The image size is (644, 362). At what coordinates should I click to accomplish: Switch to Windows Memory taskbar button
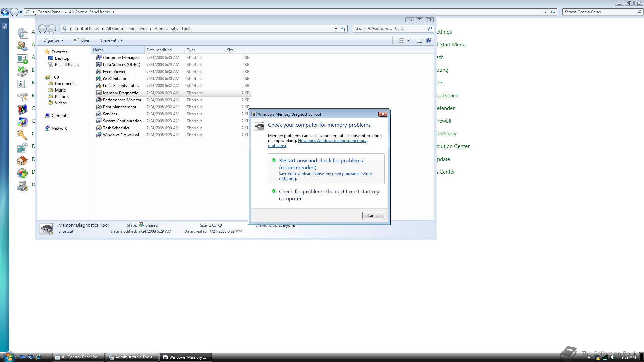(186, 357)
